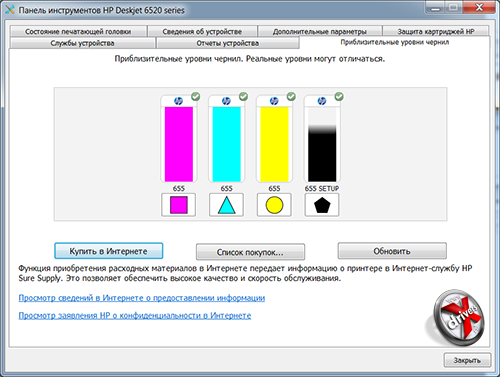Click the cyan ink level bar

[x=227, y=144]
